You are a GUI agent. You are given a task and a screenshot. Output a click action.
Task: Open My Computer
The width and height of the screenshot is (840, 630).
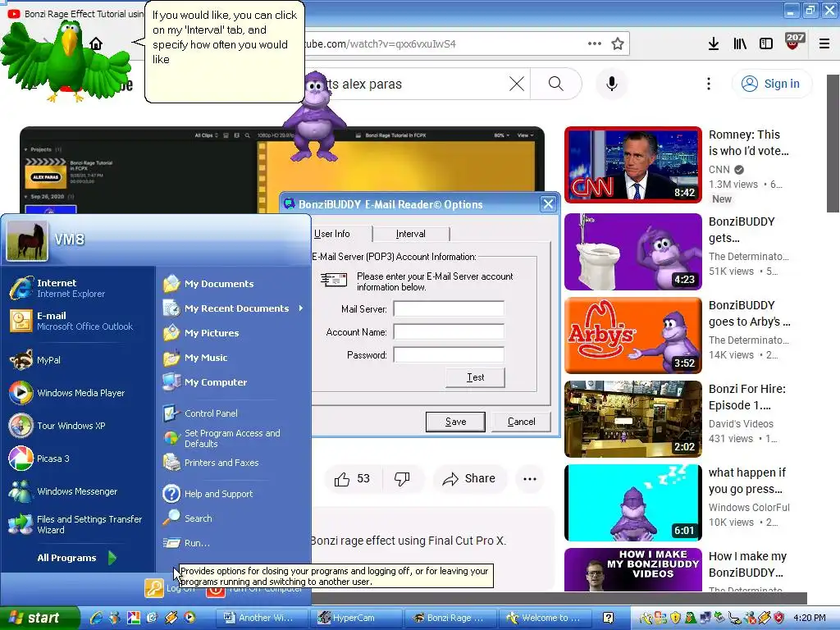tap(205, 382)
